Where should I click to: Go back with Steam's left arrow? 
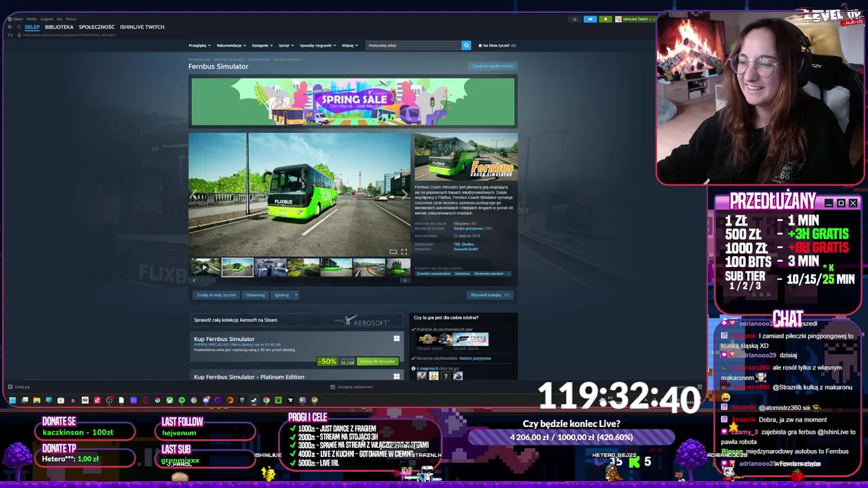click(9, 26)
